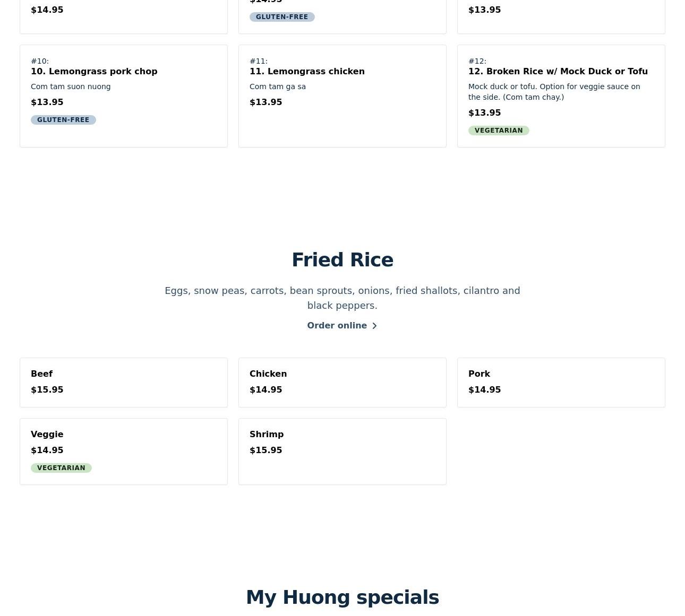Click the Vegetarian badge on Broken Rice
685x616 pixels.
point(499,131)
